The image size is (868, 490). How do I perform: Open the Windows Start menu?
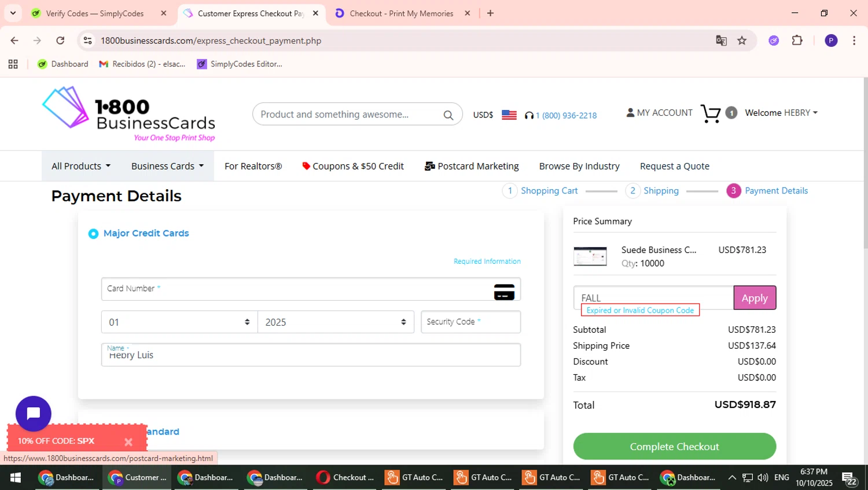(x=16, y=477)
